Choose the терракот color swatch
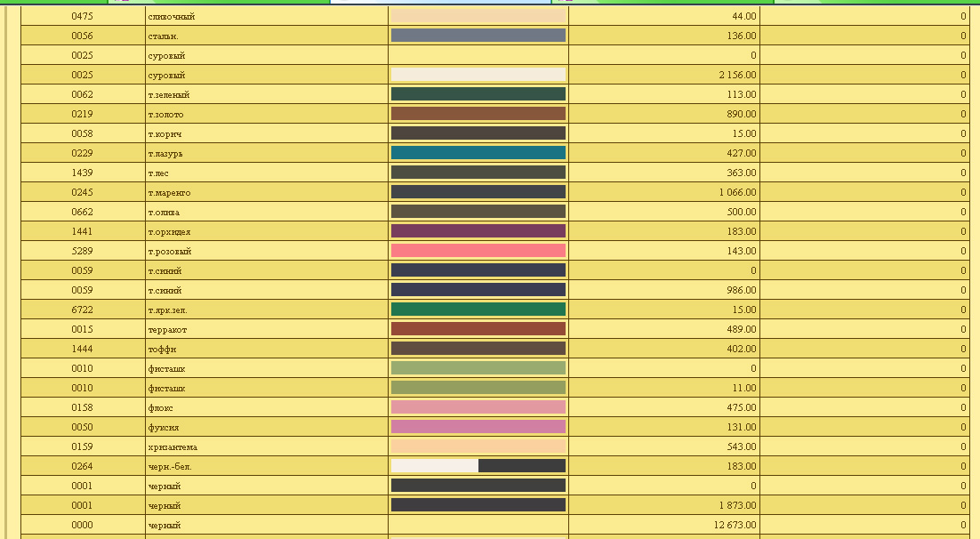Image resolution: width=980 pixels, height=539 pixels. point(478,328)
